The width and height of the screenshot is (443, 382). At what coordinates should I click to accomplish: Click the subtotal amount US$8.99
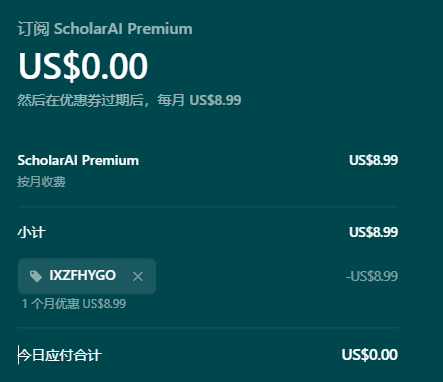click(x=373, y=232)
